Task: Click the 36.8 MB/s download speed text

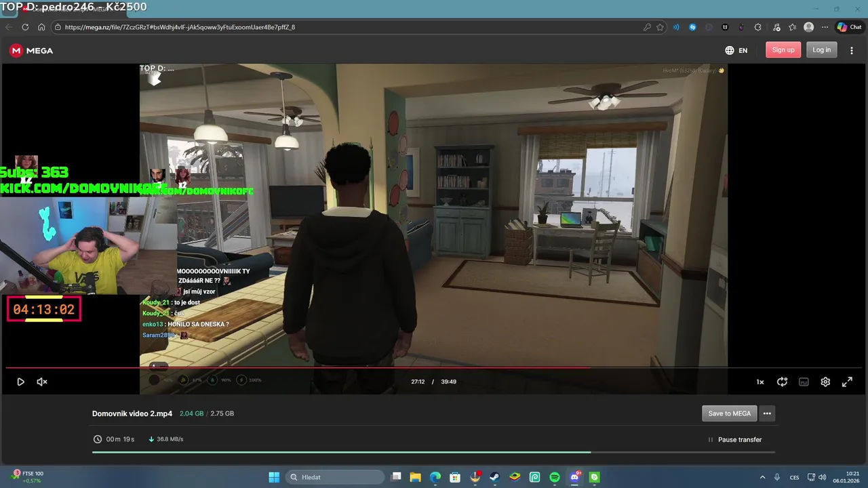Action: [170, 439]
